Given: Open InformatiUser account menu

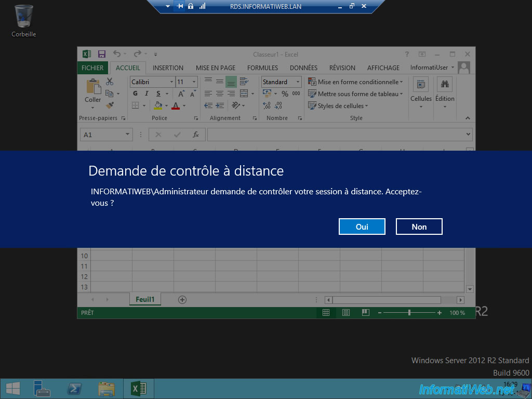Looking at the screenshot, I should coord(432,68).
